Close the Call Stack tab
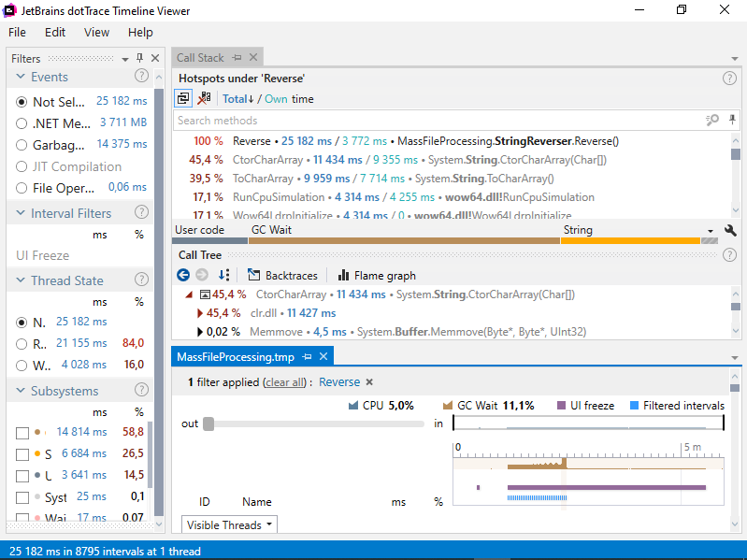 pos(253,58)
